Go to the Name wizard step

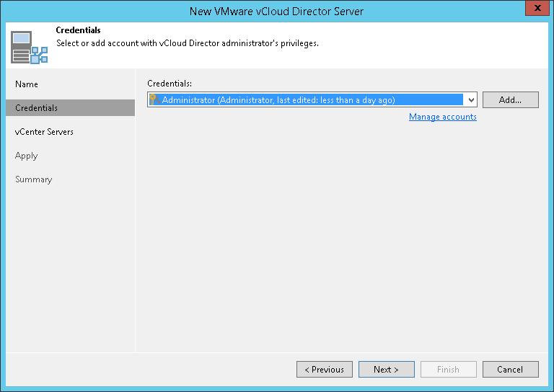click(x=27, y=84)
